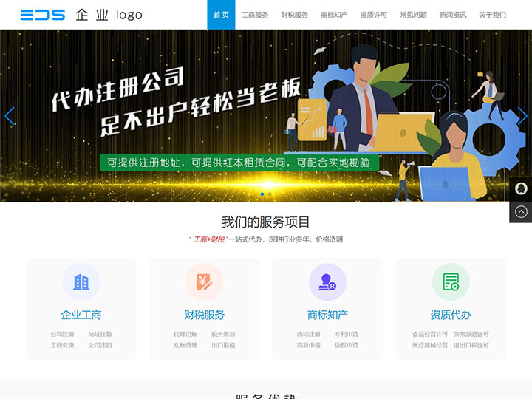Open the 乱账清理 link
The image size is (532, 399).
185,345
